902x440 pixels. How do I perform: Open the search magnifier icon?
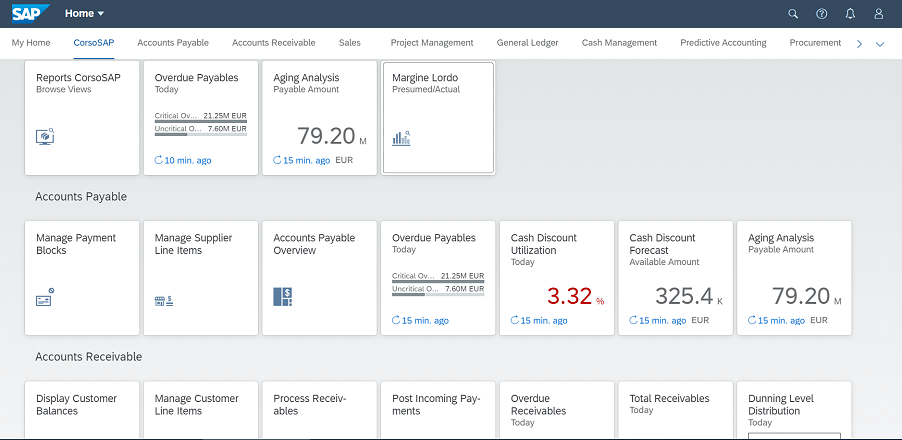[x=793, y=14]
